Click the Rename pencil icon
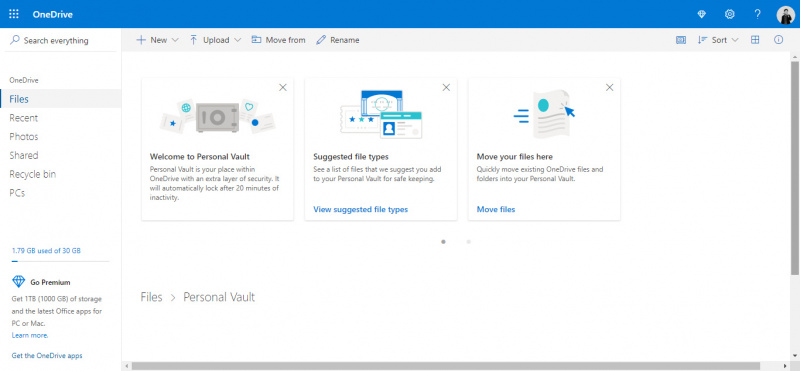800x371 pixels. 320,40
